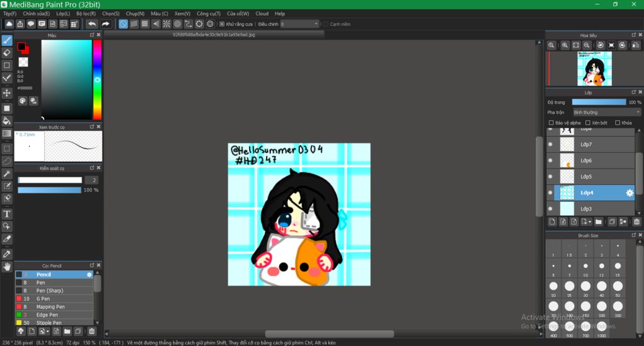Add a new layer folder in layer panel
This screenshot has width=644, height=346.
[x=599, y=222]
